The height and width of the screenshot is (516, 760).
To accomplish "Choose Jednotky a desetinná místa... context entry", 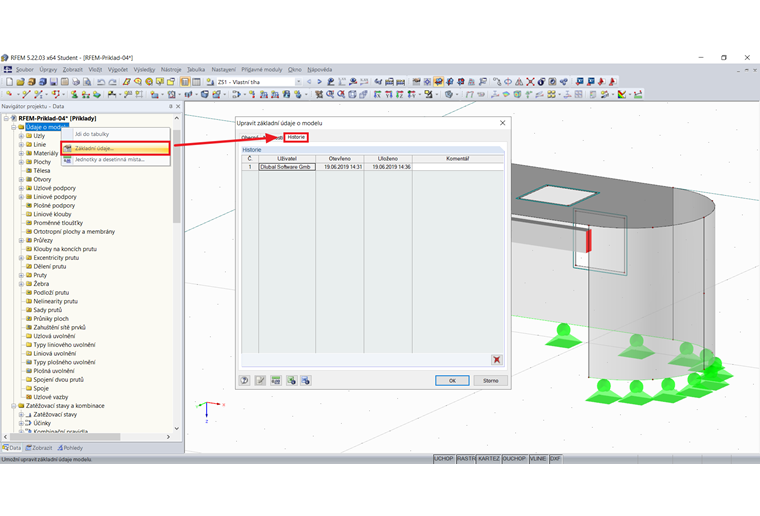I will (x=115, y=159).
